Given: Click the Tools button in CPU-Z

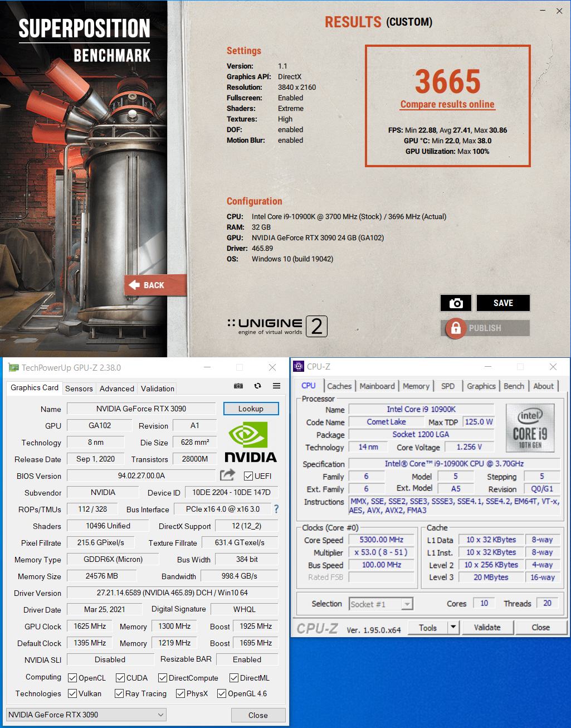Looking at the screenshot, I should (x=427, y=627).
